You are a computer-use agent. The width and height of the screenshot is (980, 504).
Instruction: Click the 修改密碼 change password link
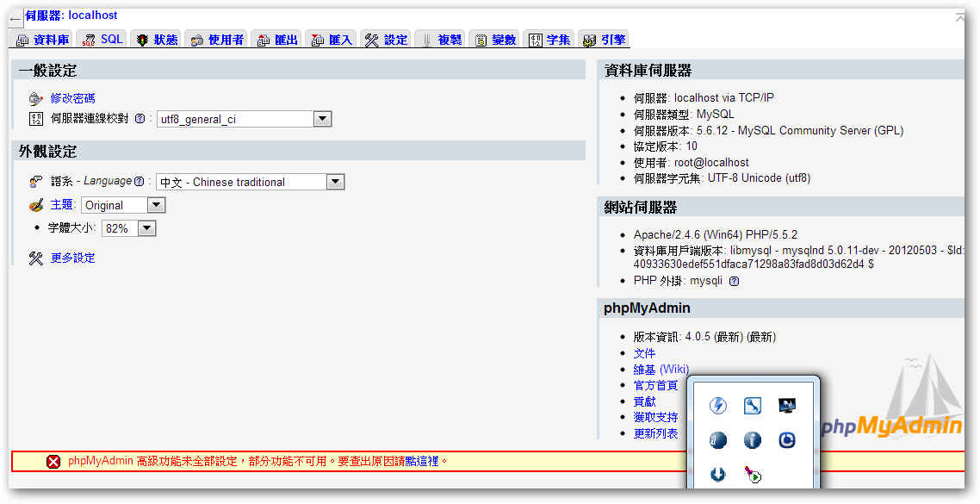pos(72,98)
